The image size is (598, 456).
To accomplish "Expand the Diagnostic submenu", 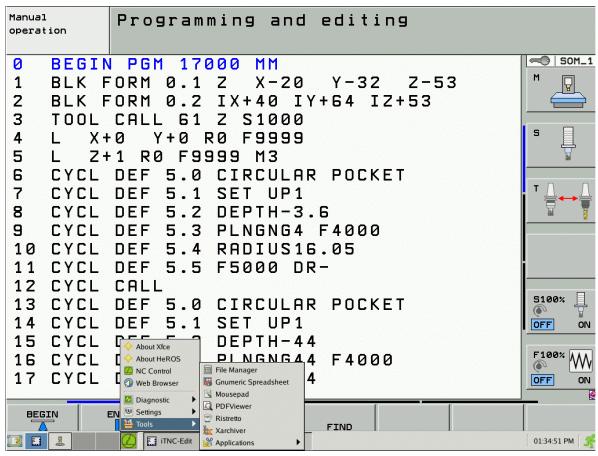I will tap(160, 400).
